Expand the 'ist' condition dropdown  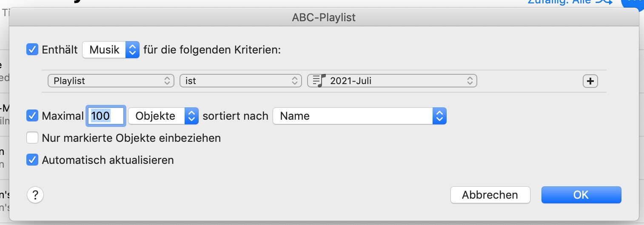[x=240, y=81]
